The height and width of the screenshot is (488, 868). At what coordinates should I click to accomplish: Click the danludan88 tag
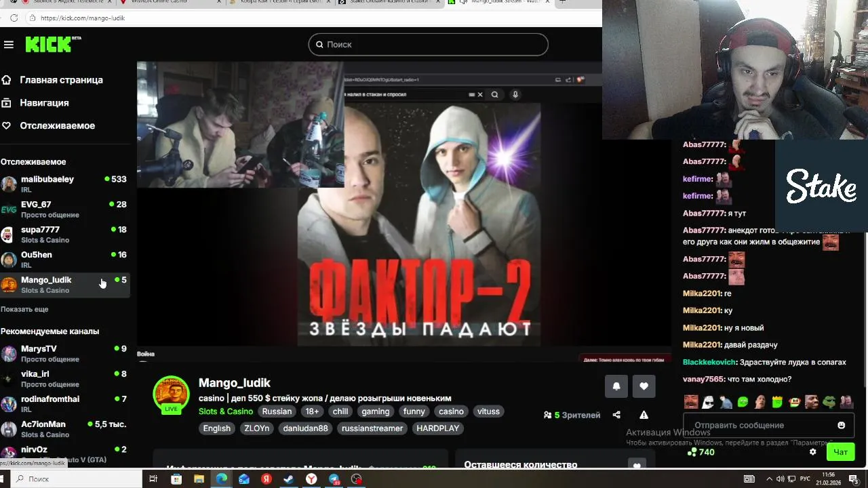(305, 428)
